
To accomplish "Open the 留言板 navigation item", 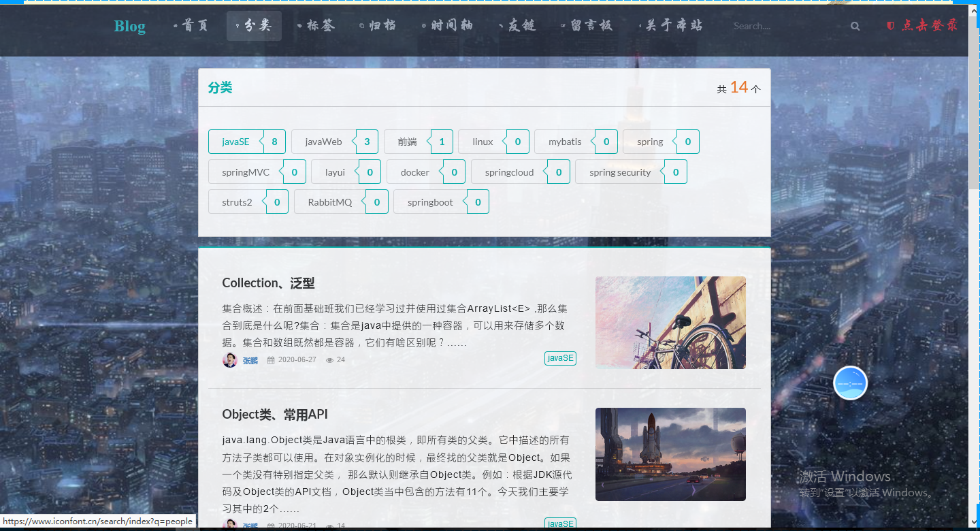I will [587, 26].
